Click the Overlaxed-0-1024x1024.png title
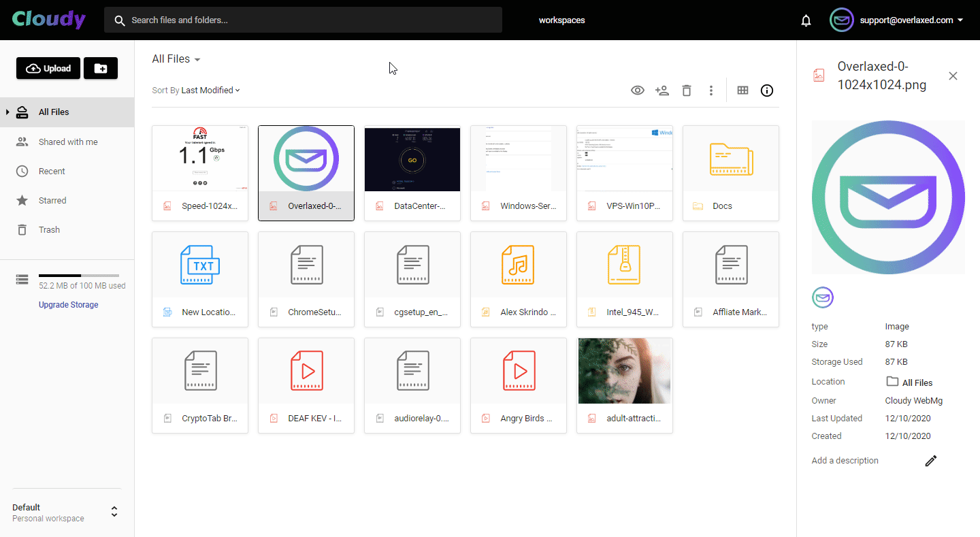 882,76
